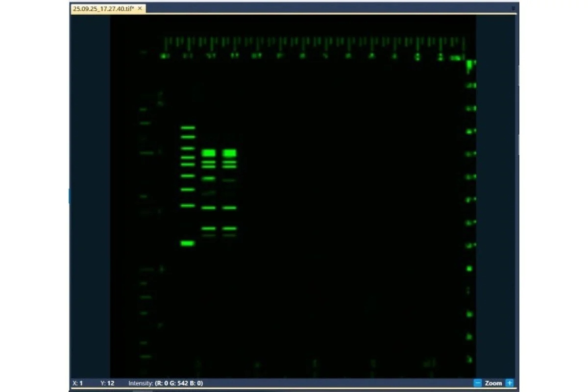Zoom in with the plus button

[x=510, y=383]
